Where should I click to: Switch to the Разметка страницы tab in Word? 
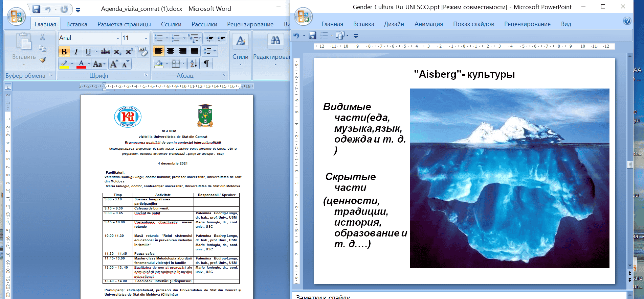[124, 24]
